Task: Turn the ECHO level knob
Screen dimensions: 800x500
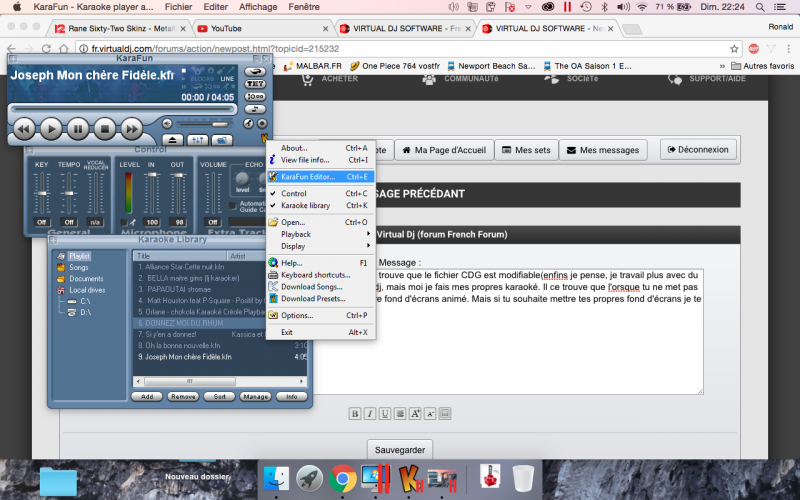Action: pyautogui.click(x=242, y=179)
